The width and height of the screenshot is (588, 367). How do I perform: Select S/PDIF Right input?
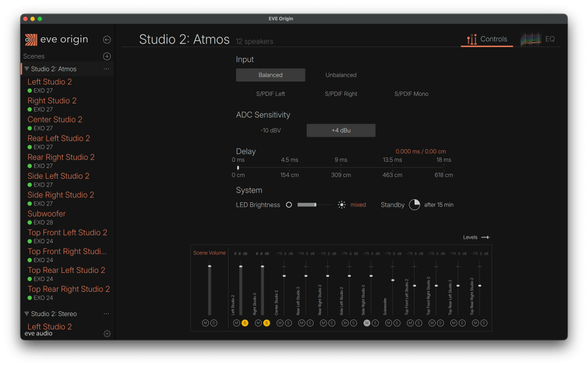click(341, 94)
